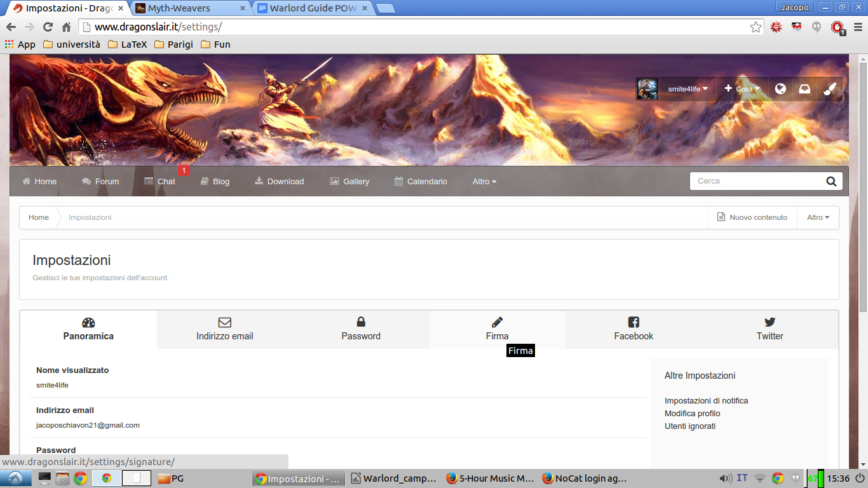Screen dimensions: 868x488
Task: Click the Nuovo contenuto button
Action: [x=752, y=217]
